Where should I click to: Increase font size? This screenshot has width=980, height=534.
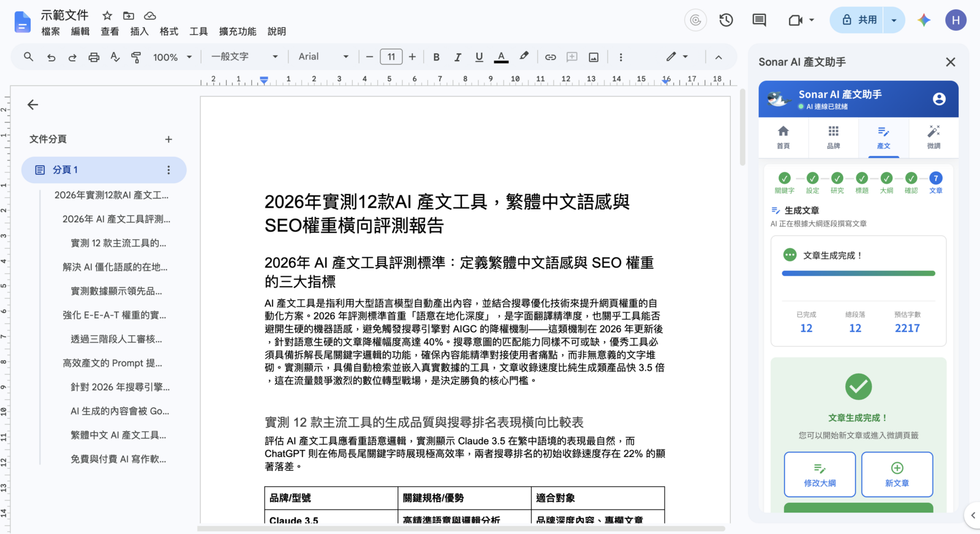click(x=412, y=57)
